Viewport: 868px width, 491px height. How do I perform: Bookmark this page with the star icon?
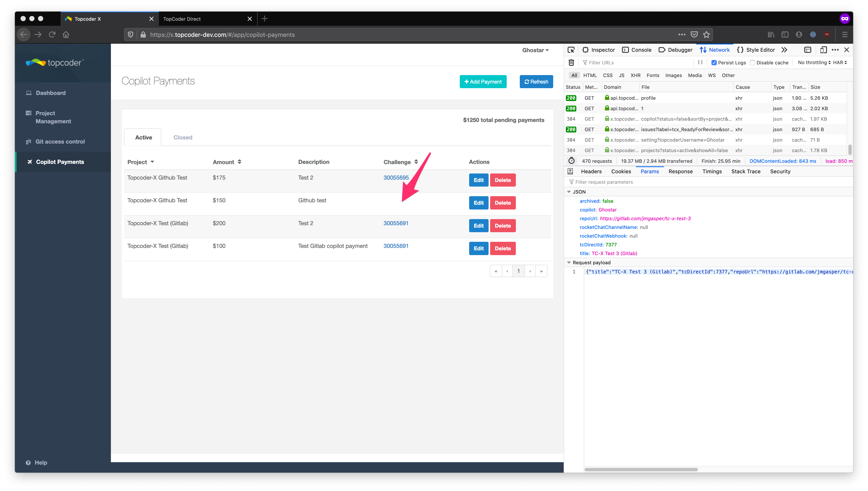click(706, 34)
